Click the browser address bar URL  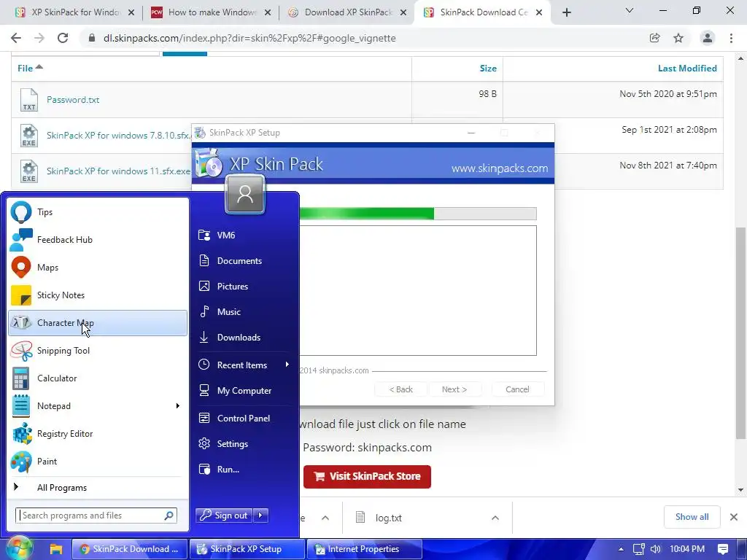(249, 38)
